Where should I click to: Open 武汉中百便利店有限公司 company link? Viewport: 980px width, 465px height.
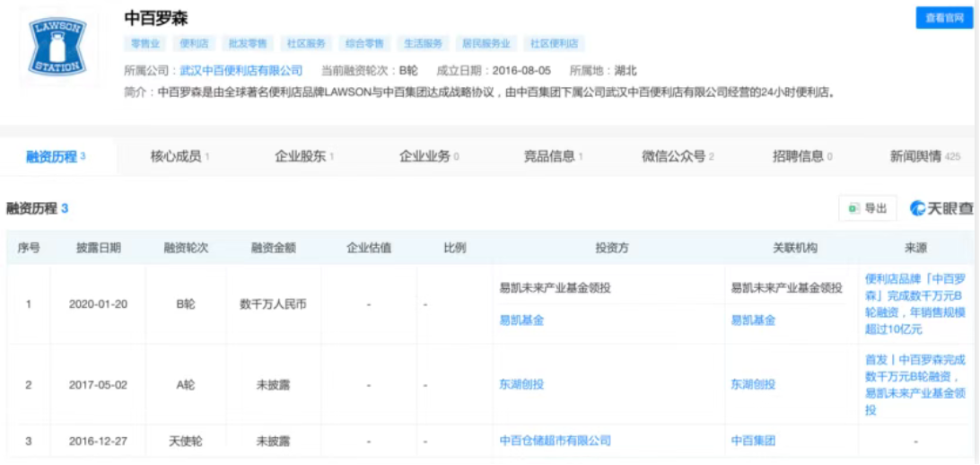241,70
